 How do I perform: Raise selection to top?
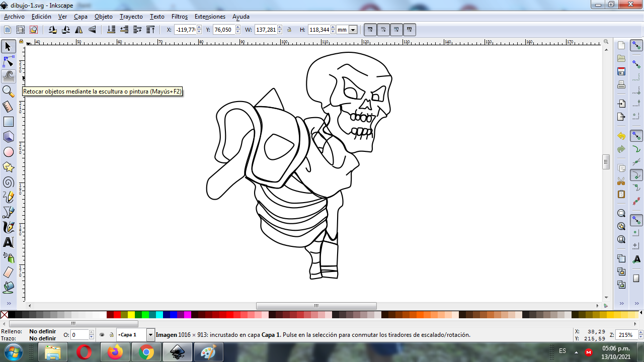coord(150,30)
